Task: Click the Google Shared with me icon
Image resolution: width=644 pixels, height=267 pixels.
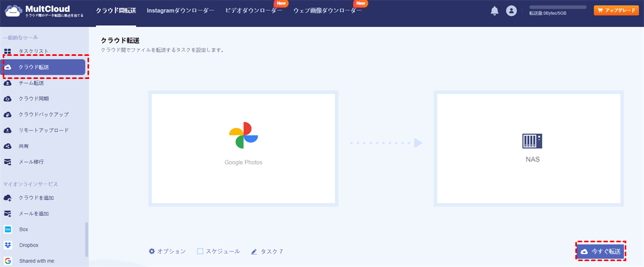Action: 8,261
